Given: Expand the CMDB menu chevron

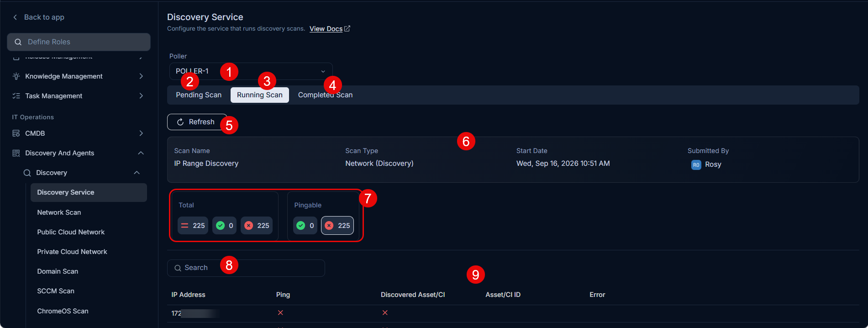Looking at the screenshot, I should pyautogui.click(x=141, y=133).
